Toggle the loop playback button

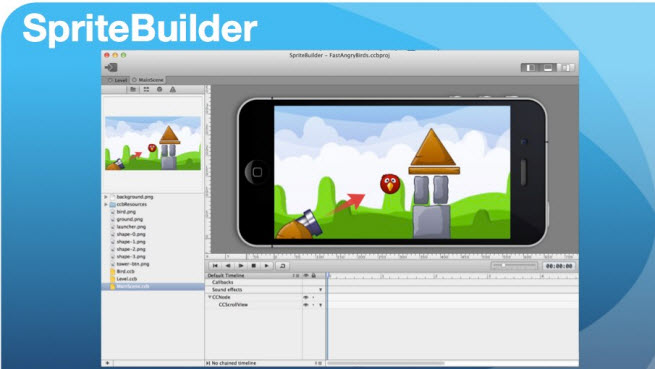coord(282,266)
